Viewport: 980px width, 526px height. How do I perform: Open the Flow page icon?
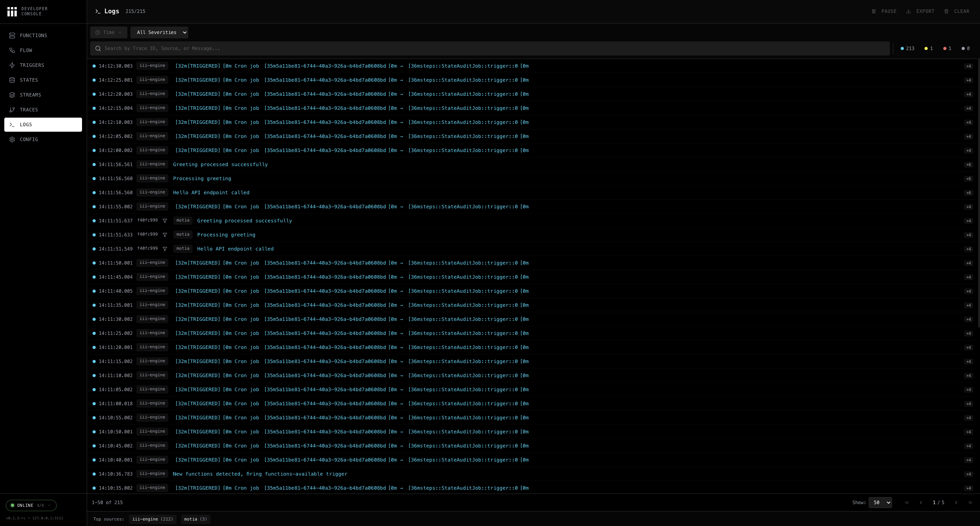point(12,50)
